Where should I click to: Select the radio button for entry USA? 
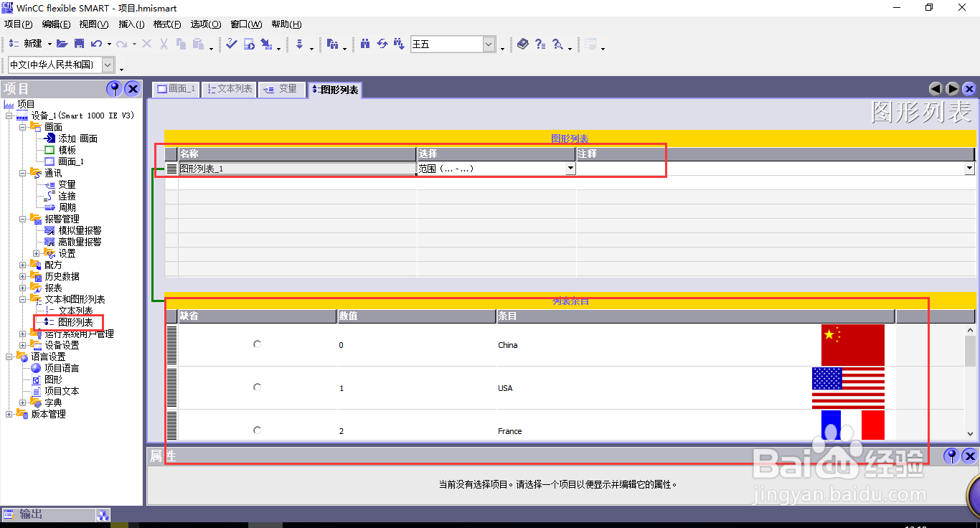coord(256,387)
